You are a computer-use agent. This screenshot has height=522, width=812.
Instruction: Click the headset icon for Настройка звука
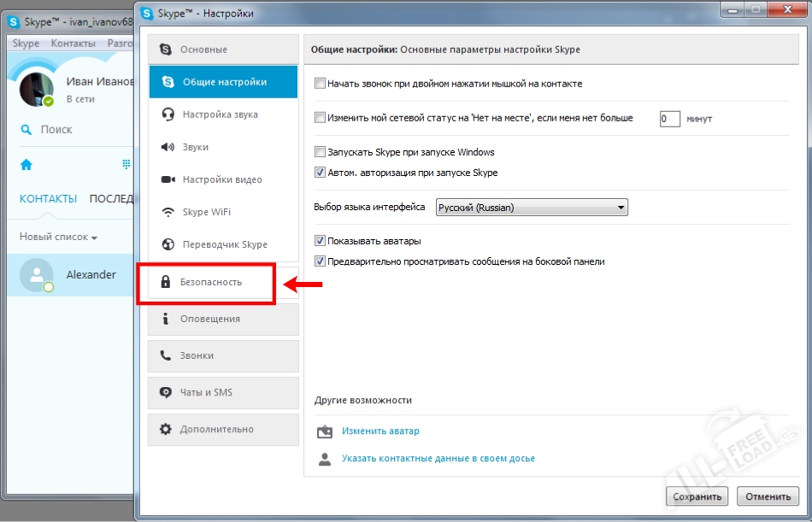pyautogui.click(x=168, y=114)
